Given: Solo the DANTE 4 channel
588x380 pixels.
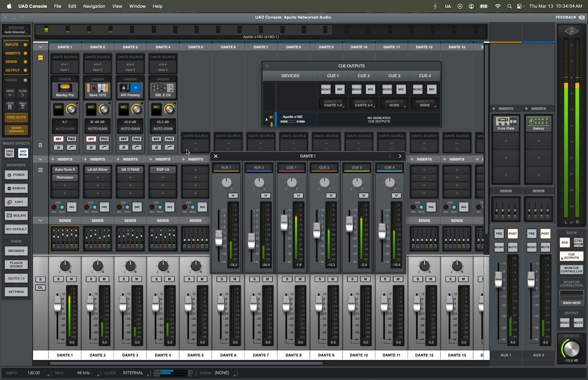Looking at the screenshot, I should click(157, 279).
